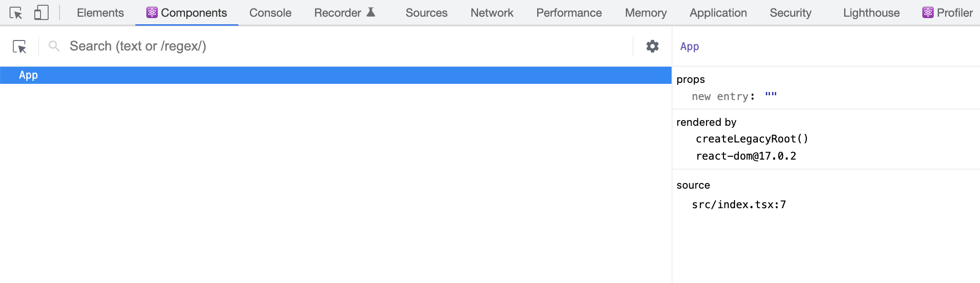Open the Application tab
Viewport: 980px width, 283px height.
(x=717, y=13)
